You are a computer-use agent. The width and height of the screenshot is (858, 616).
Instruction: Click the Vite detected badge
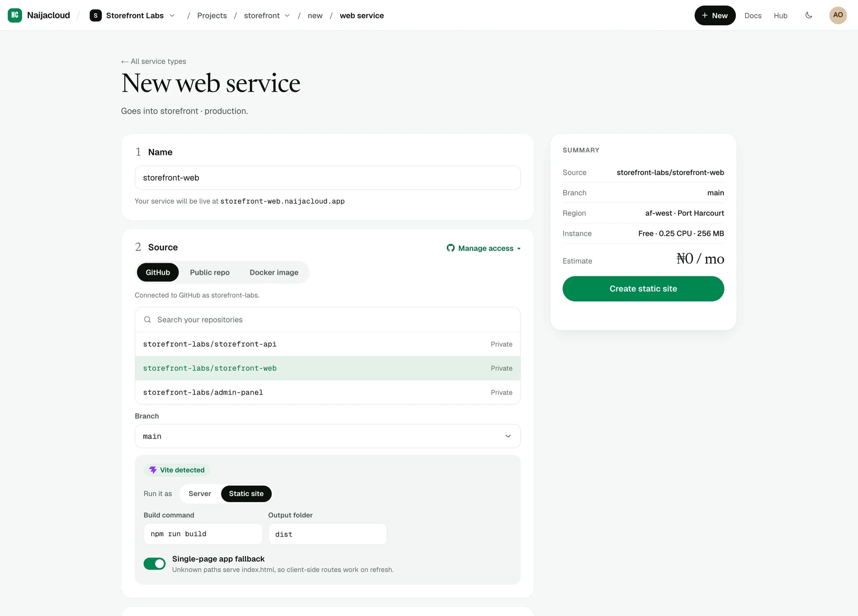click(x=177, y=469)
